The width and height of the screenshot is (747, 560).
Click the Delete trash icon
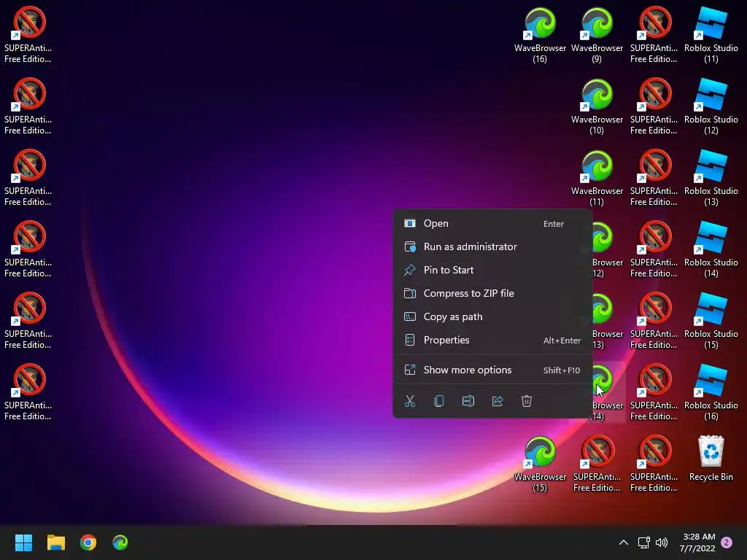pyautogui.click(x=527, y=401)
